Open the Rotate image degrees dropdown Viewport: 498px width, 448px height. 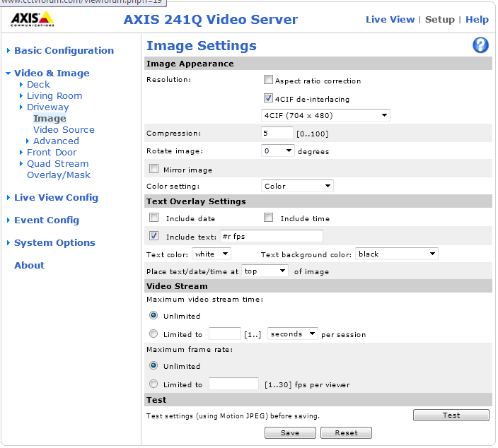coord(278,151)
